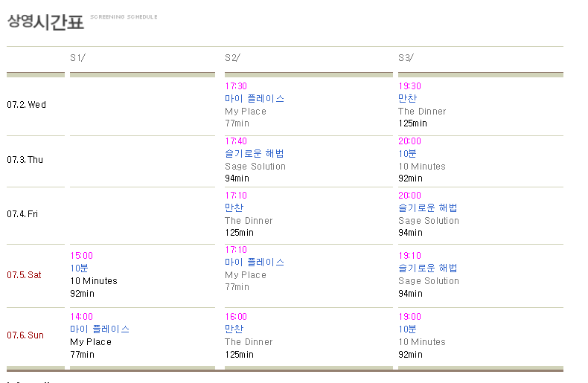Click The Dinner title on Sunday
The image size is (588, 383).
tap(249, 342)
